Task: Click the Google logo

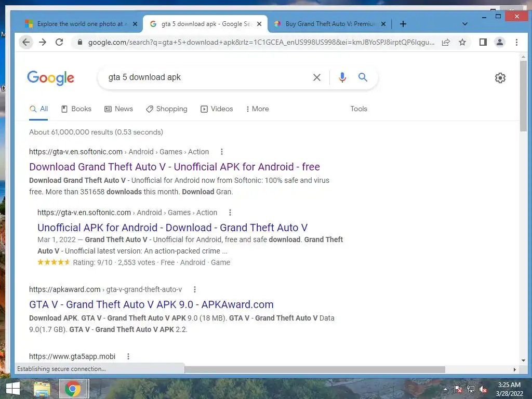Action: [x=50, y=78]
